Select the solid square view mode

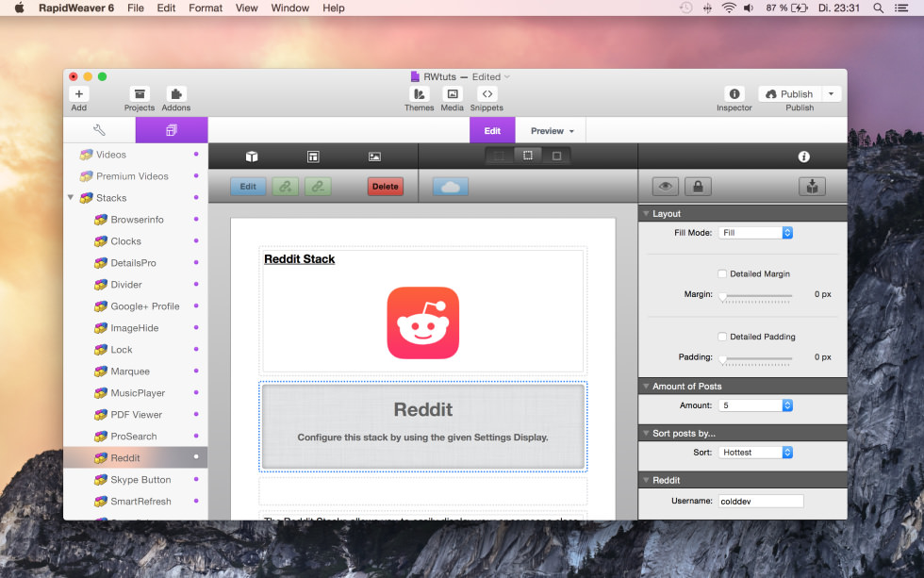pyautogui.click(x=557, y=157)
